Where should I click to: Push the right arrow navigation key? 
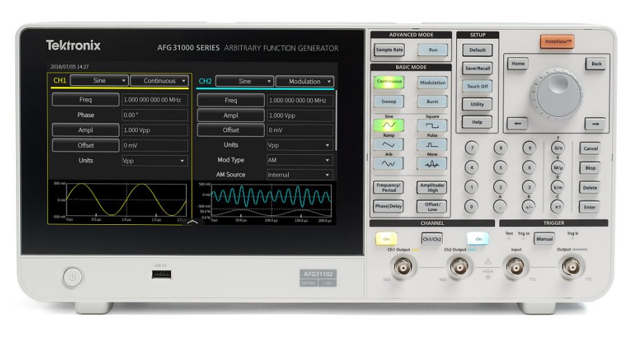point(595,124)
